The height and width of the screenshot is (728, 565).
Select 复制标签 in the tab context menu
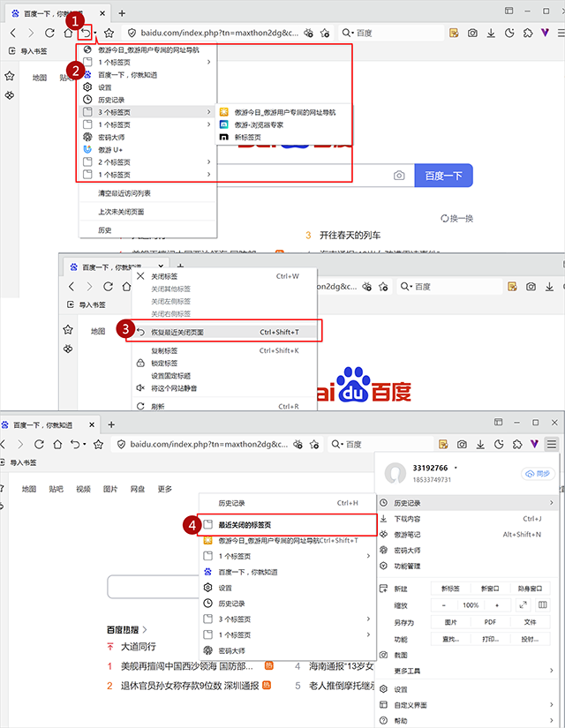(225, 350)
